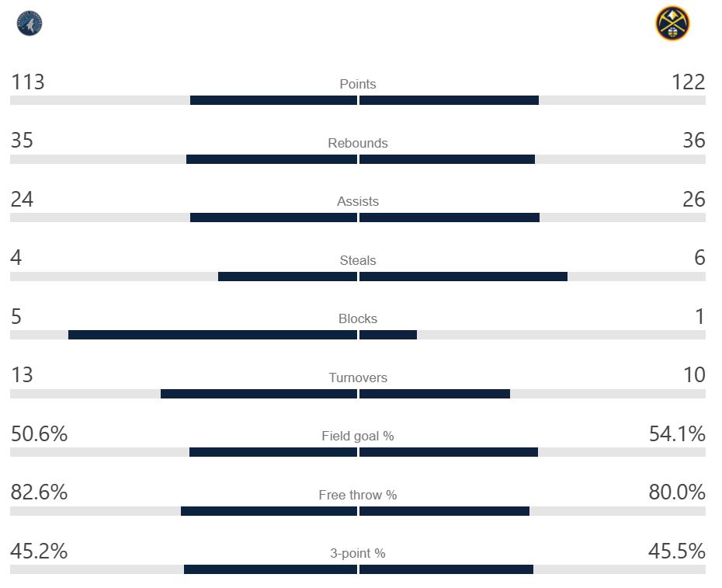Click the Steals stat label
Image resolution: width=722 pixels, height=588 pixels.
(x=358, y=260)
